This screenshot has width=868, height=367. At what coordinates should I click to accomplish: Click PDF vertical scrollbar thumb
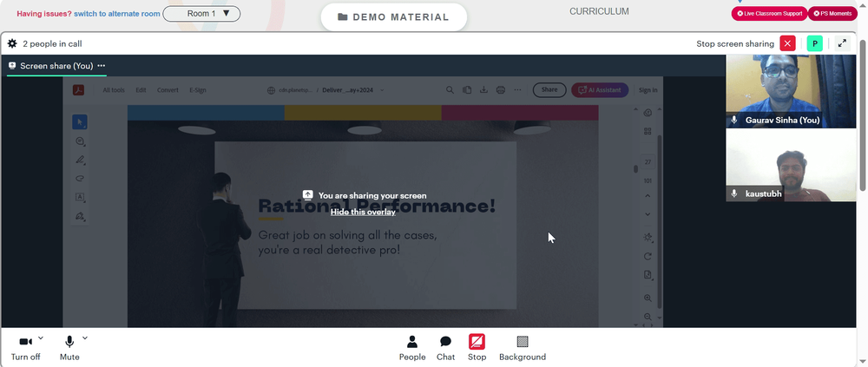pyautogui.click(x=636, y=169)
